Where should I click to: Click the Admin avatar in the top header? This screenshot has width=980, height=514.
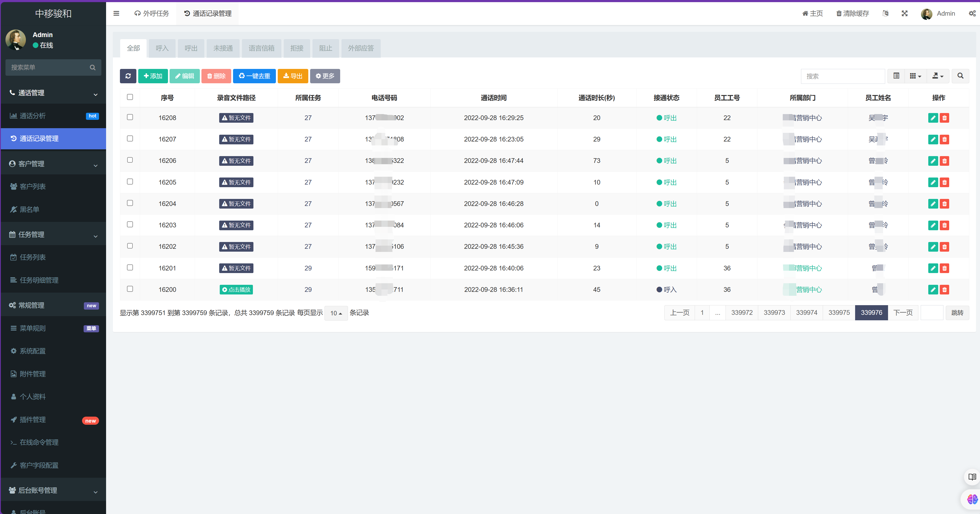(x=926, y=14)
